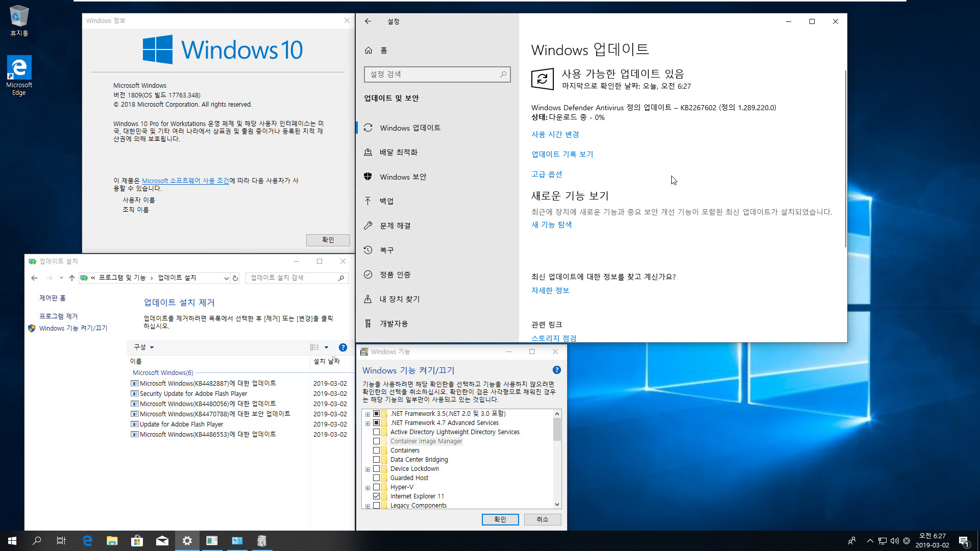Screen dimensions: 980x551
Task: Open view options dropdown in 업데이트 설치
Action: pyautogui.click(x=326, y=347)
